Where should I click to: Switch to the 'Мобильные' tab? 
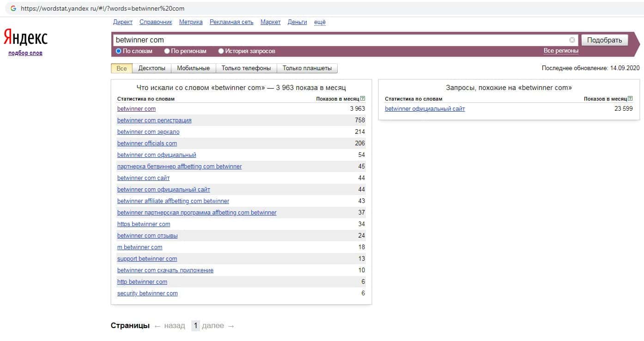click(193, 68)
